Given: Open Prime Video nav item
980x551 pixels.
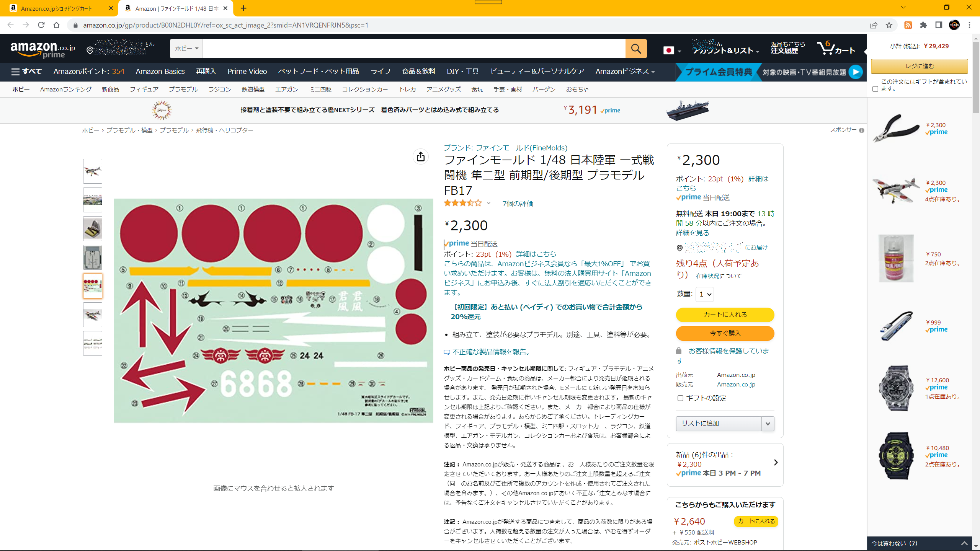Looking at the screenshot, I should [247, 72].
